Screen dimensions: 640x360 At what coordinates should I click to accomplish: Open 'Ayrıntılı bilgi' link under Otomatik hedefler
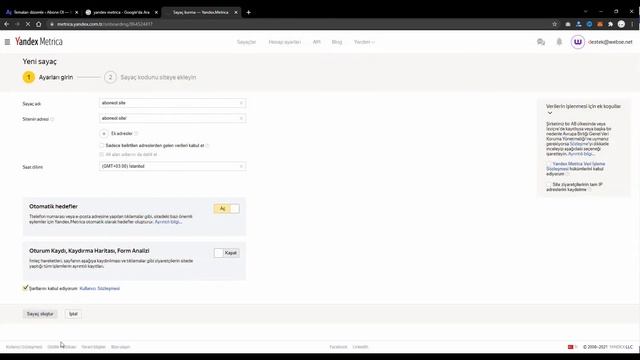pos(168,222)
